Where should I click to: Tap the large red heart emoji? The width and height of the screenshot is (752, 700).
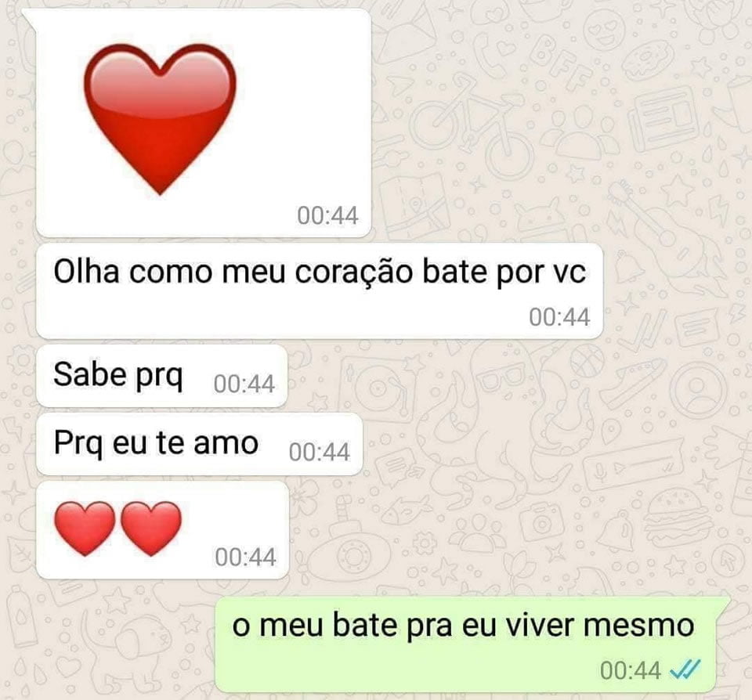coord(160,119)
